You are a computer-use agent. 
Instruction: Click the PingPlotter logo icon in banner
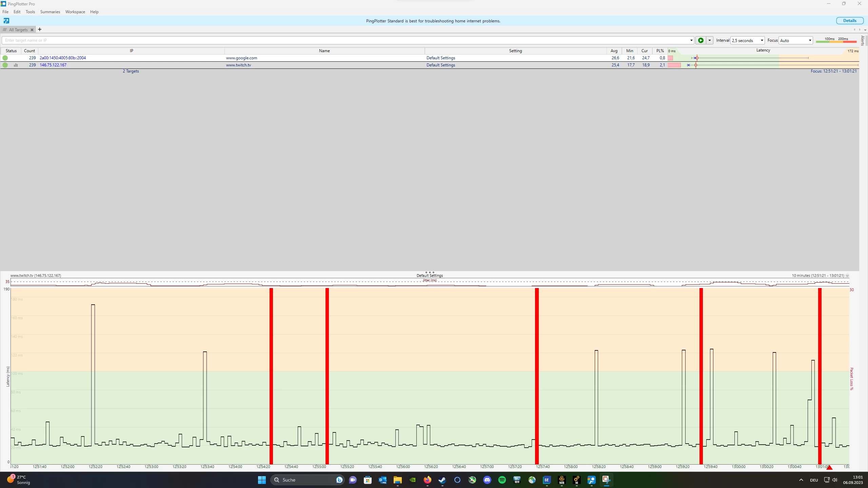[x=6, y=21]
